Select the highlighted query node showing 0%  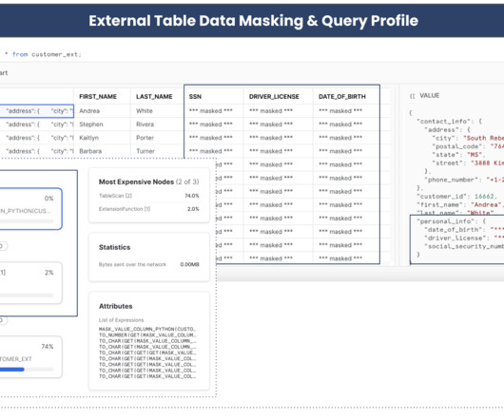[30, 209]
